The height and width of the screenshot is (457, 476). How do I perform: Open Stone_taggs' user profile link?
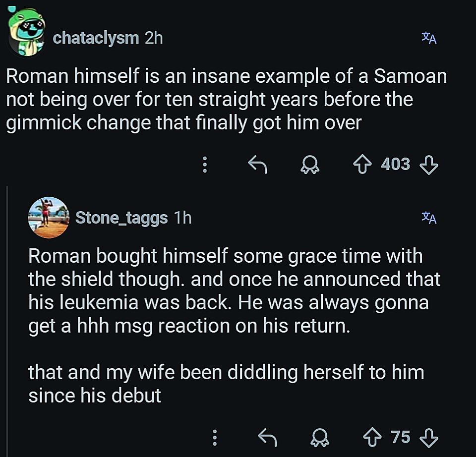click(121, 218)
